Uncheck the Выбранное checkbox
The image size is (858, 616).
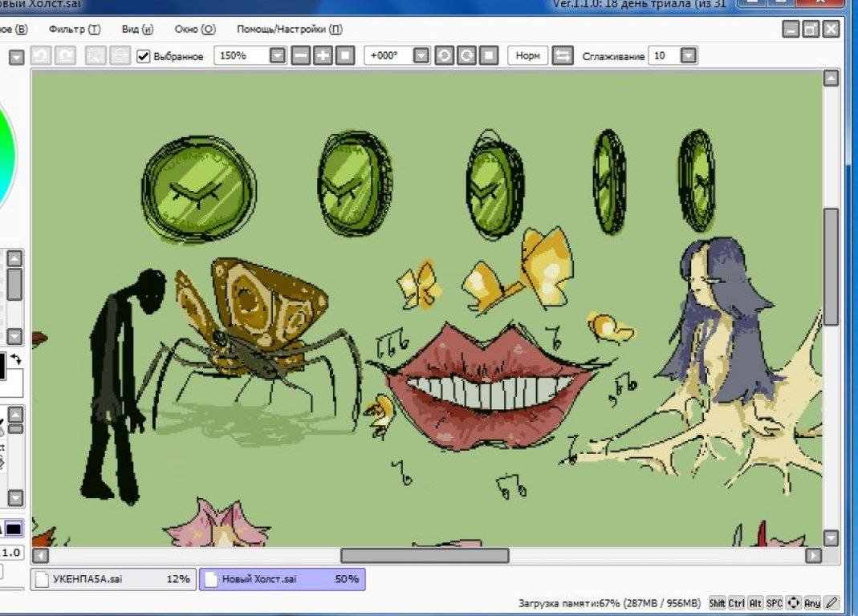pyautogui.click(x=143, y=56)
